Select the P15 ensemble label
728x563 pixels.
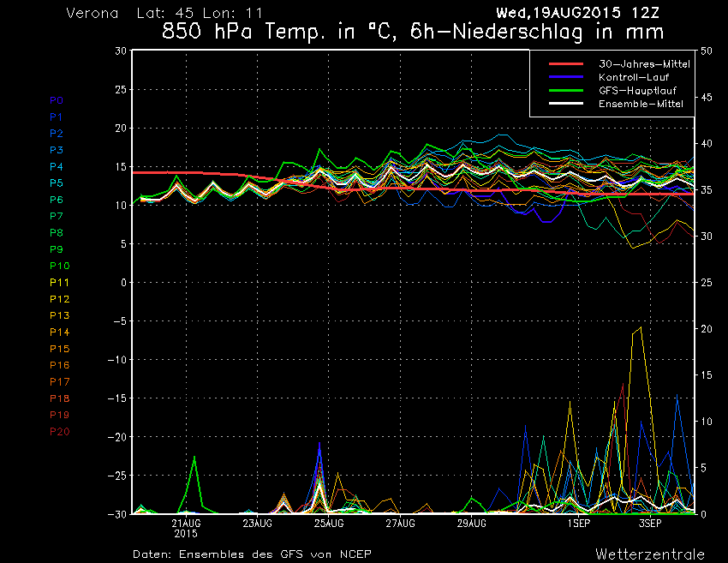point(60,349)
